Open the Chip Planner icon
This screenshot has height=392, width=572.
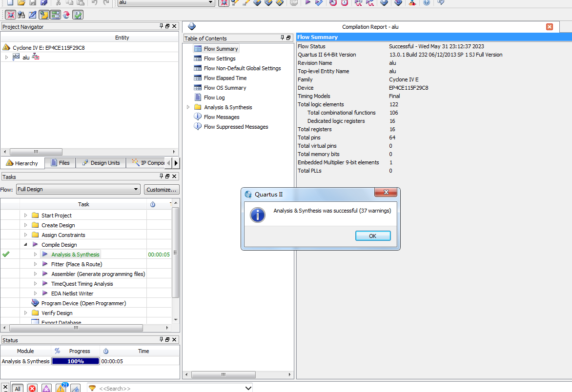click(280, 2)
